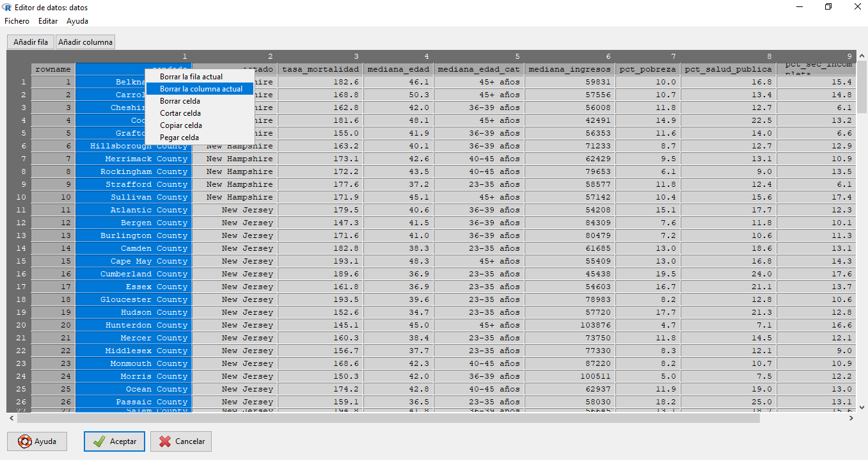Screen dimensions: 868x460
Task: Click right arrow of horizontal scrollbar
Action: [x=851, y=418]
